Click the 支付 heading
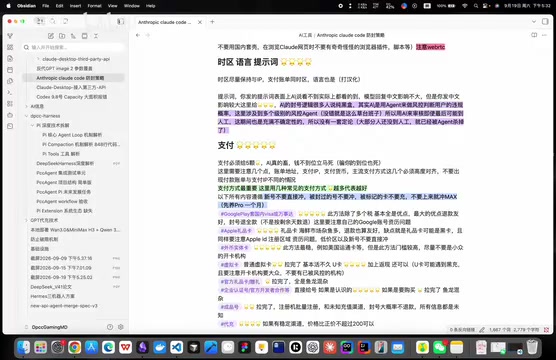 tap(226, 145)
